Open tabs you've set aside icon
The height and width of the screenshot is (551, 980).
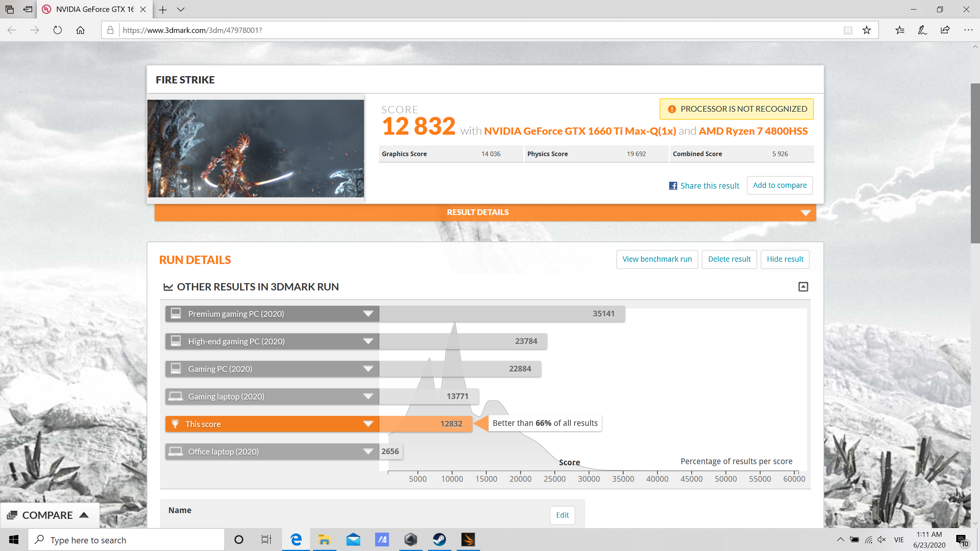tap(10, 9)
